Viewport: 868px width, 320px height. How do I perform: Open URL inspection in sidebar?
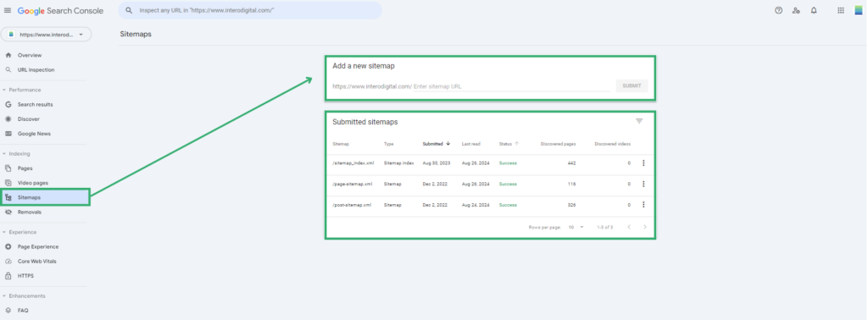click(x=36, y=70)
